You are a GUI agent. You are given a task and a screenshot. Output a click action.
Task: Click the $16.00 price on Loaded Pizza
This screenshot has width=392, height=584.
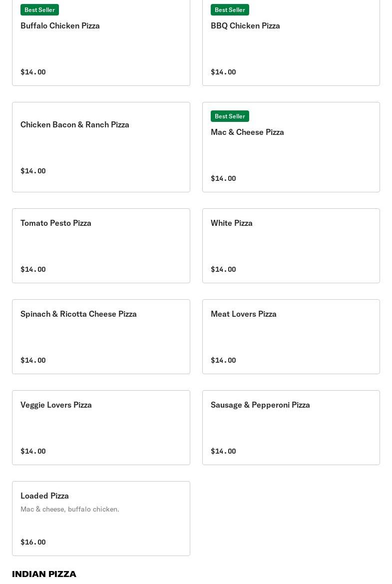click(33, 543)
